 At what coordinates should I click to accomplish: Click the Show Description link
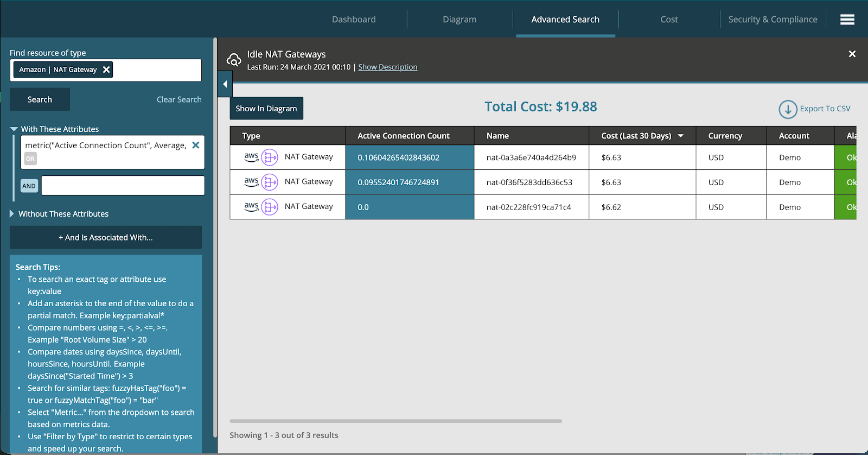pyautogui.click(x=388, y=67)
